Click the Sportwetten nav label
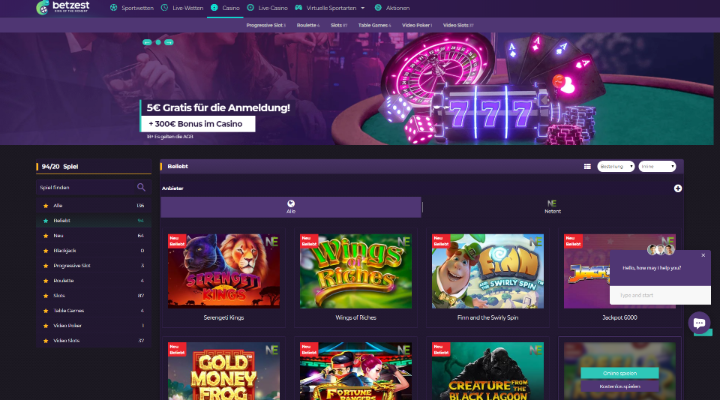The image size is (720, 400). tap(137, 8)
